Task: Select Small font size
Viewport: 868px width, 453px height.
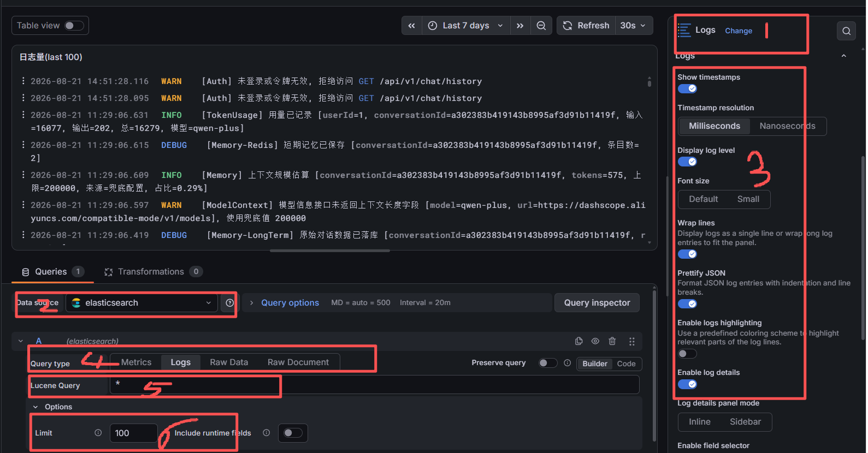Action: coord(748,199)
